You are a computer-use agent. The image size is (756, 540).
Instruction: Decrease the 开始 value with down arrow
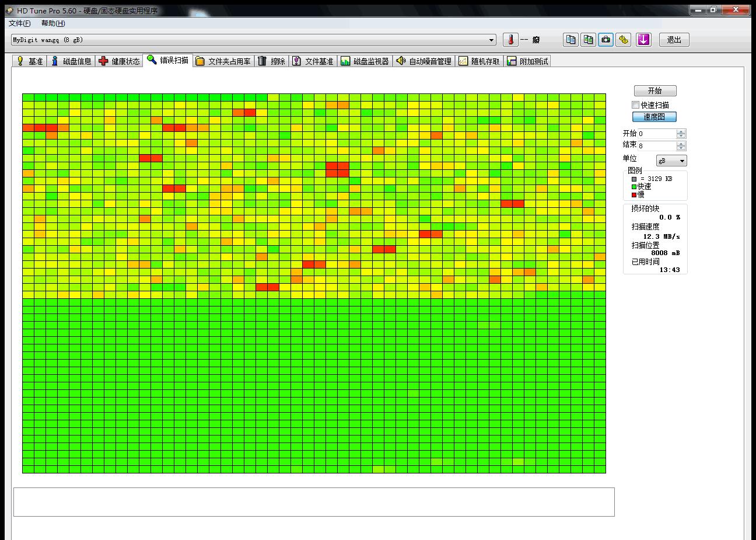coord(681,136)
